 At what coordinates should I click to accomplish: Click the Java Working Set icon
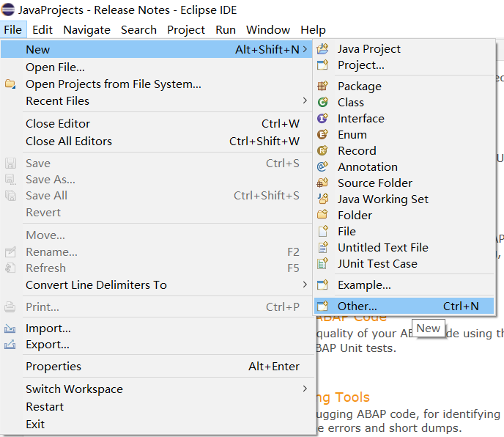click(323, 199)
